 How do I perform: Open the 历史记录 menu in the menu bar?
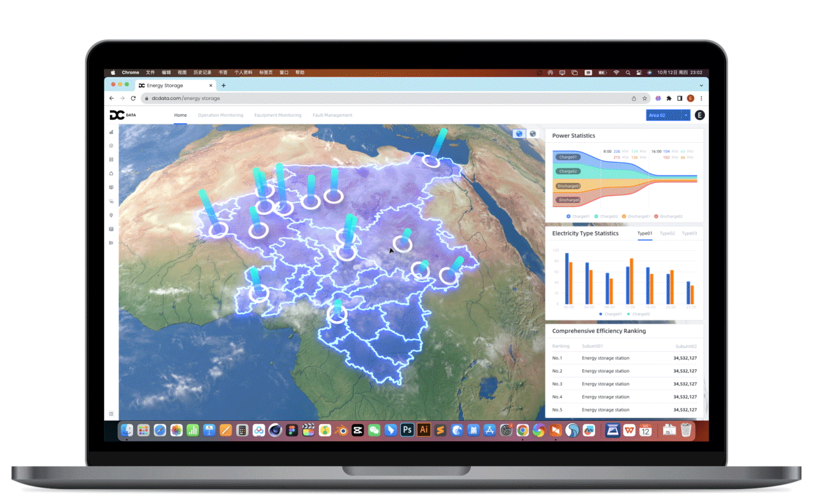pos(202,73)
